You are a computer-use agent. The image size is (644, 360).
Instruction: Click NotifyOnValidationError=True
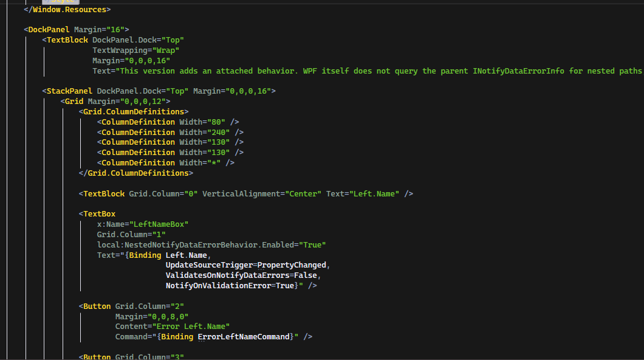tap(230, 285)
